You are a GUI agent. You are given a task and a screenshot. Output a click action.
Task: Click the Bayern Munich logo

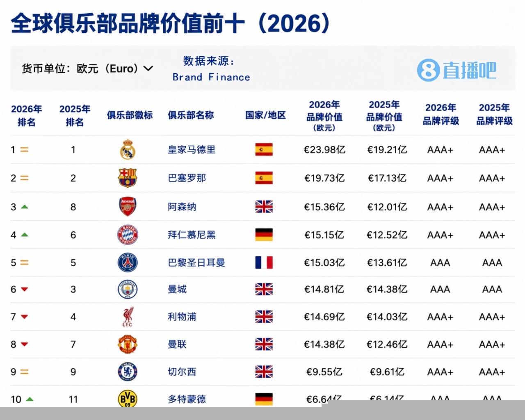pyautogui.click(x=128, y=235)
